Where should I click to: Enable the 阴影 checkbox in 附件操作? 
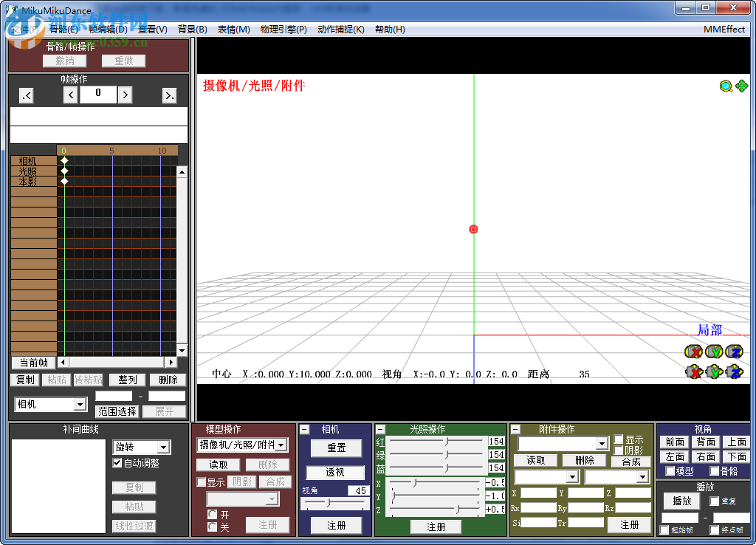(619, 450)
